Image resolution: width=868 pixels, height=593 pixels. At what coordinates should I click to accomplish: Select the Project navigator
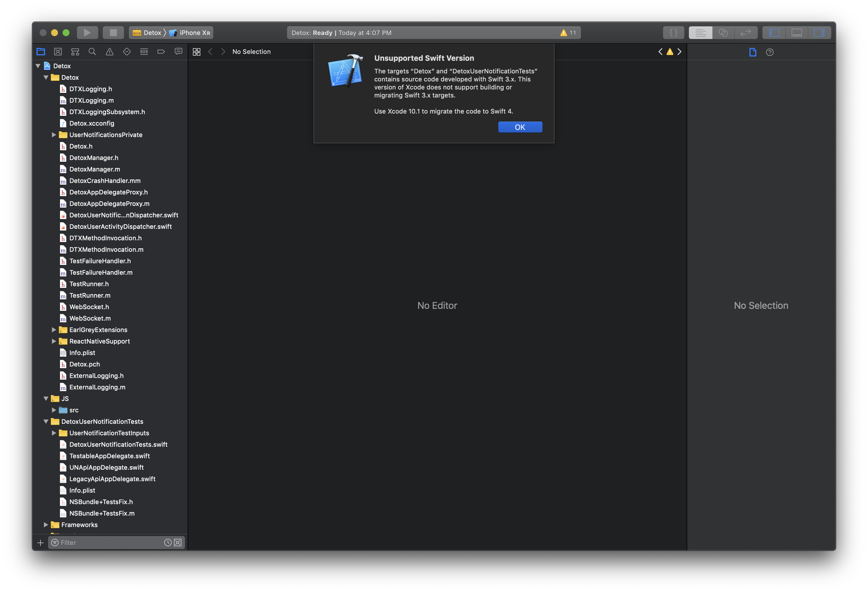(40, 52)
